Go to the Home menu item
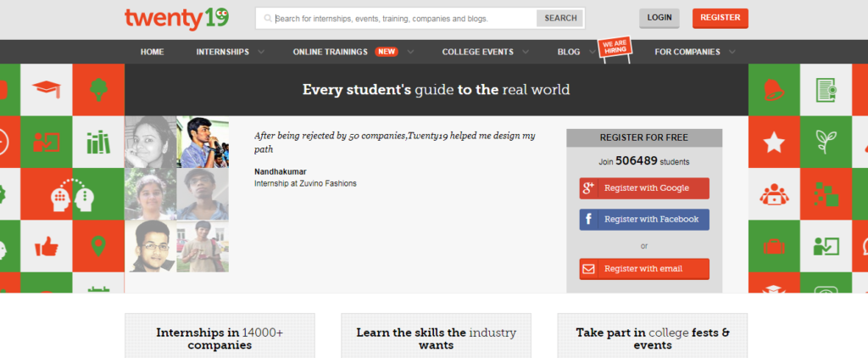The width and height of the screenshot is (868, 358). click(x=153, y=52)
